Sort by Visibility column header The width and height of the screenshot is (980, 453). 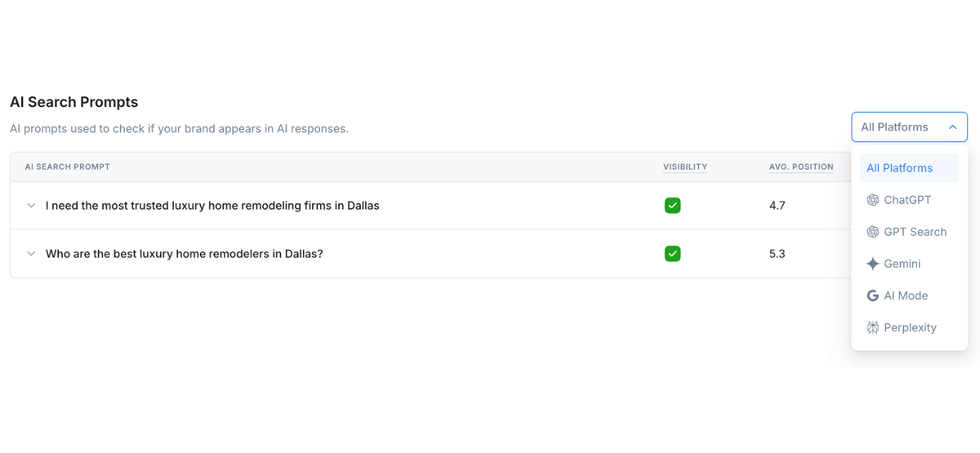point(685,167)
